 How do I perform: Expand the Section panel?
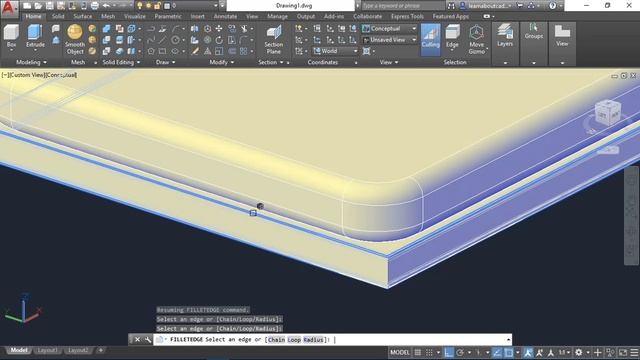point(271,62)
